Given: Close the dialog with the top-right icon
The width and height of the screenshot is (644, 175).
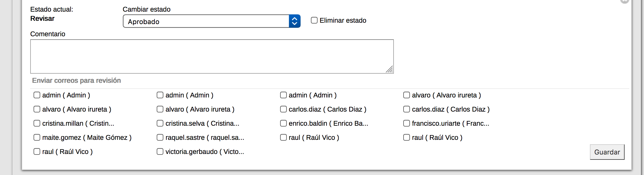Looking at the screenshot, I should click(x=625, y=1).
